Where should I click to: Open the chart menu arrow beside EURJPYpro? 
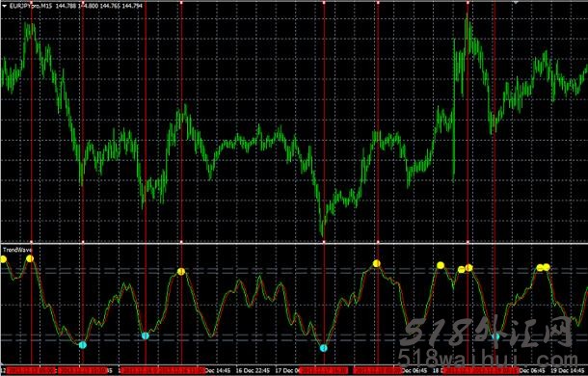pos(5,6)
